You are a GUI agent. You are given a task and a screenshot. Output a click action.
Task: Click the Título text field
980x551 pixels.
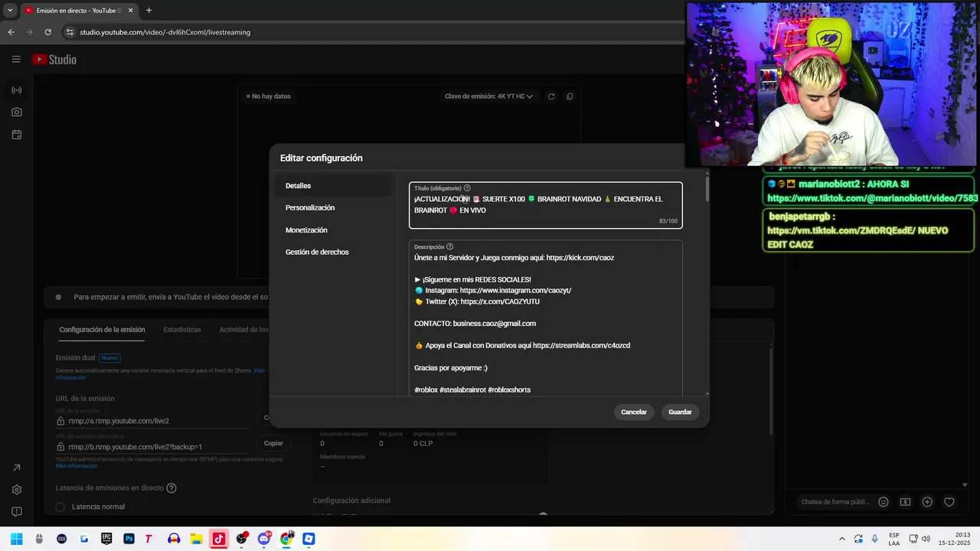546,205
